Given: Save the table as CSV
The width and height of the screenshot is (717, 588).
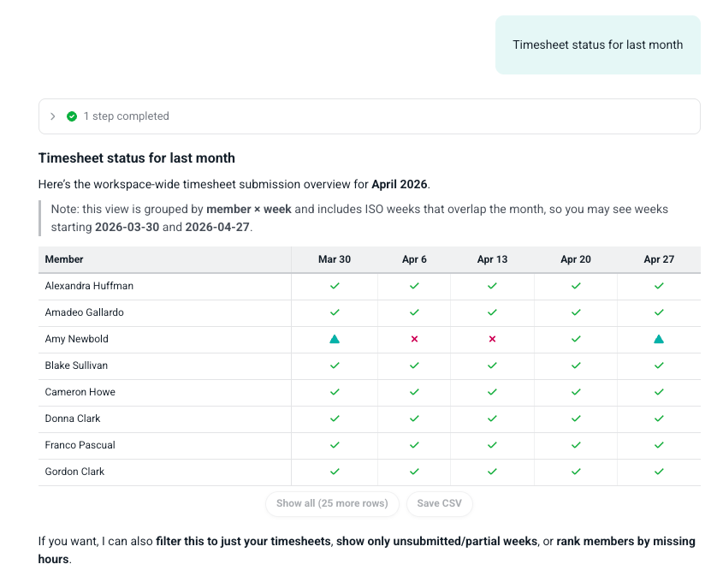Looking at the screenshot, I should point(440,504).
